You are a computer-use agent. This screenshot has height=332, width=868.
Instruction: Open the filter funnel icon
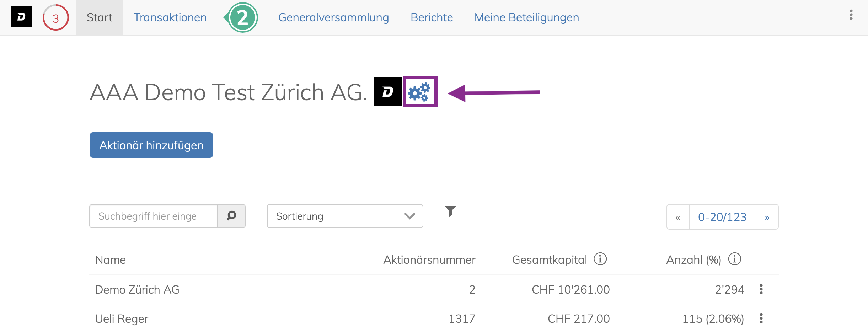450,211
